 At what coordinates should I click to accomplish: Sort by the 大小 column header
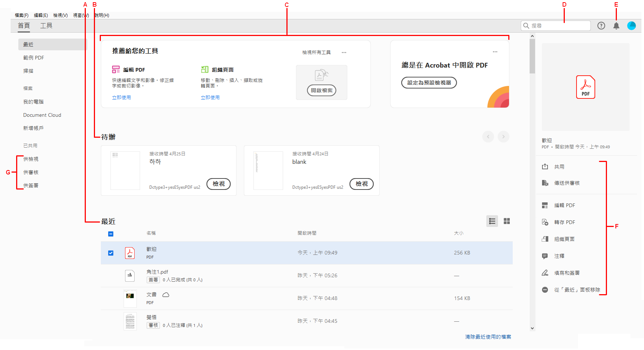point(459,233)
